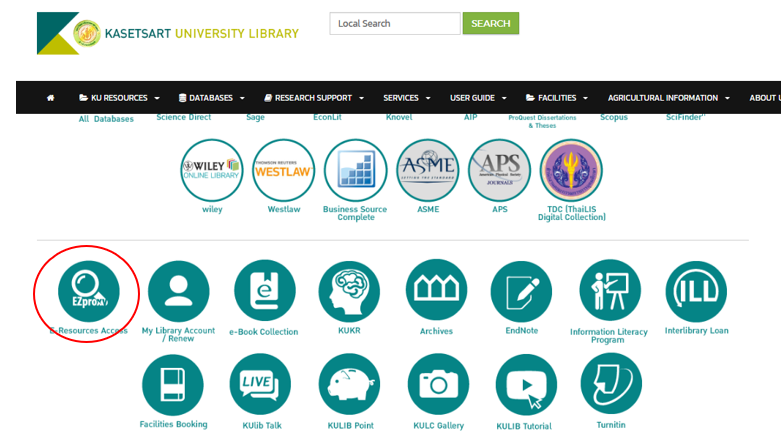Go to home via house icon
The height and width of the screenshot is (443, 781).
[x=50, y=98]
